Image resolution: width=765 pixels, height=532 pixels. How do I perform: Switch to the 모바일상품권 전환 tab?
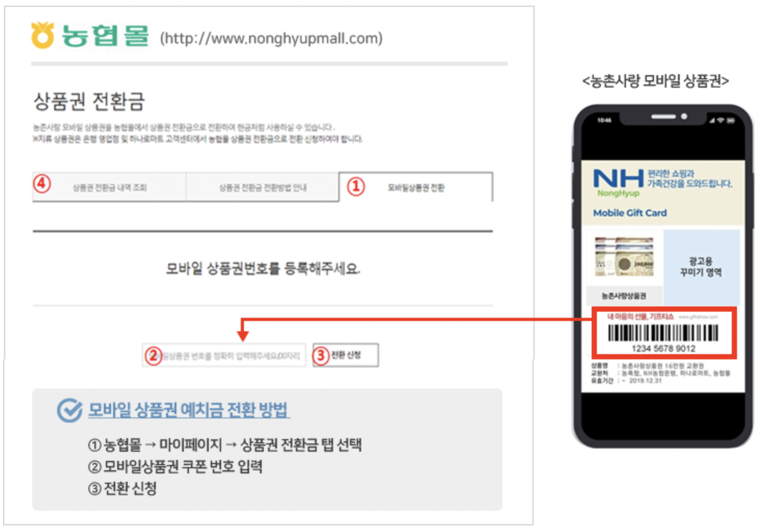click(416, 188)
